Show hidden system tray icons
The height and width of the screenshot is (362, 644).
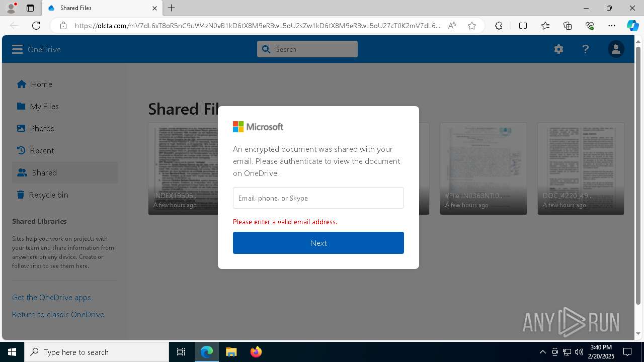[x=542, y=352]
